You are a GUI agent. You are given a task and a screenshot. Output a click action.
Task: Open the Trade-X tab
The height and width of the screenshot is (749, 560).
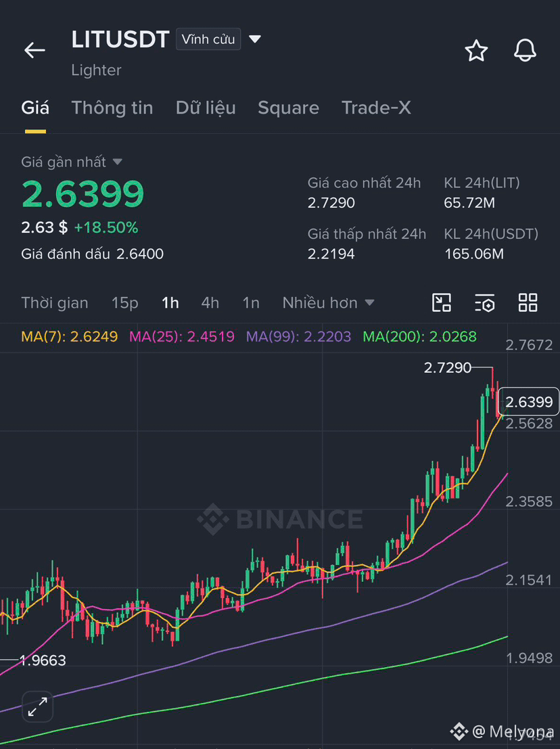coord(376,108)
